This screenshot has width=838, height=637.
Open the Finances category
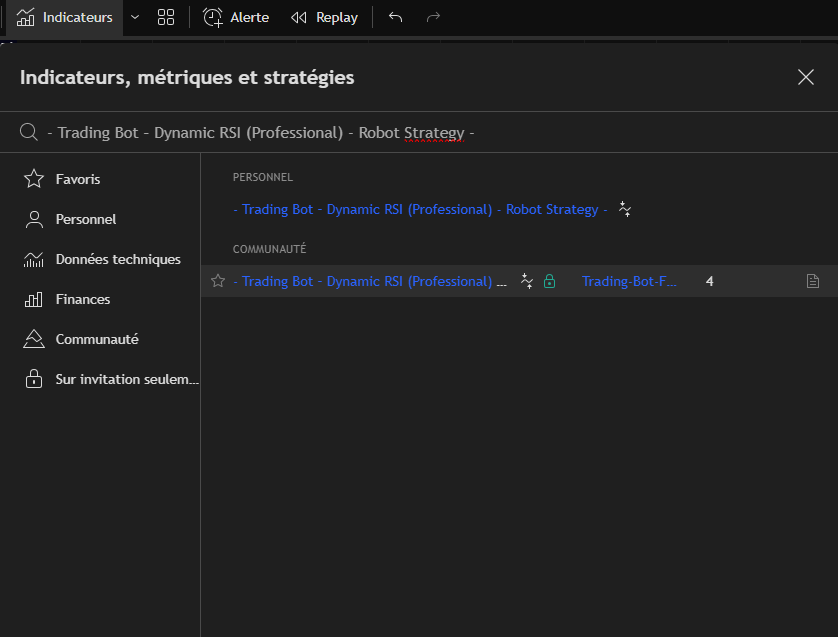tap(82, 299)
